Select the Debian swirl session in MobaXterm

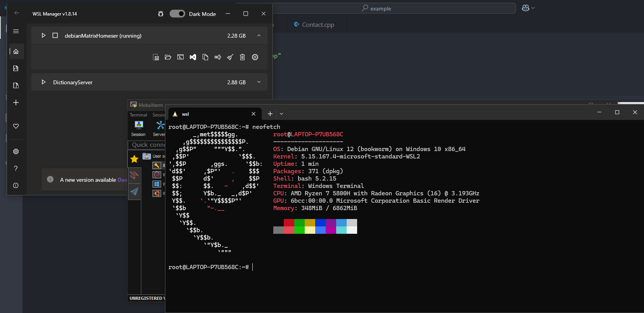(157, 175)
